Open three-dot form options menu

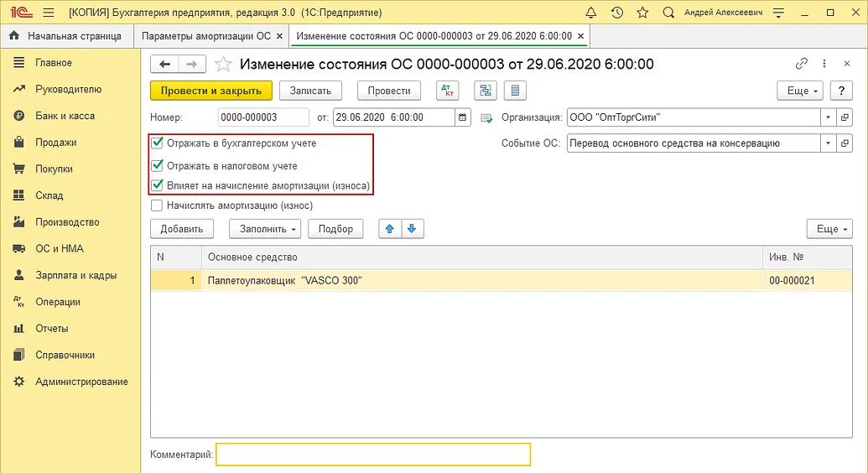tap(824, 64)
